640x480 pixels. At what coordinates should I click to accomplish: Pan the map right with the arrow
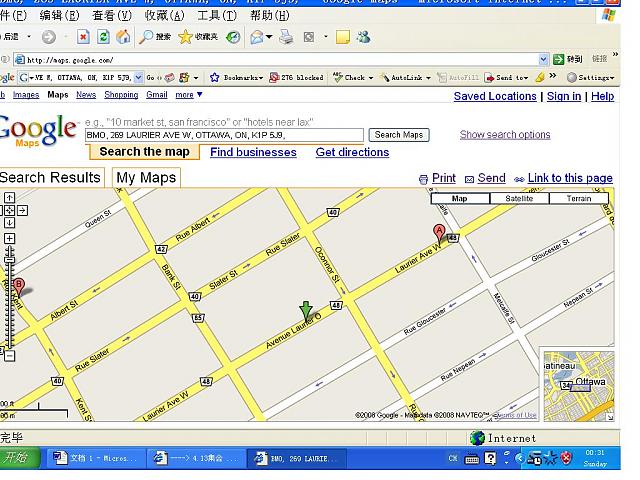pos(21,210)
